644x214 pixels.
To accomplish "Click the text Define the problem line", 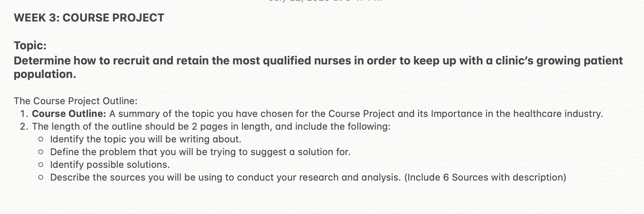I will tap(200, 152).
